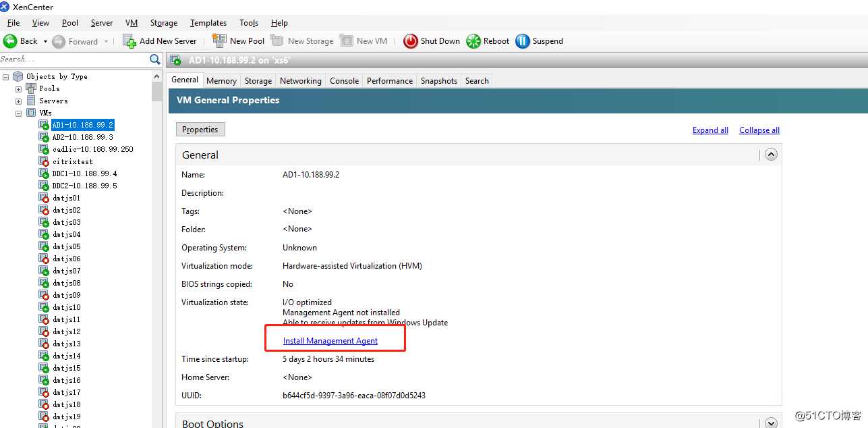Select VM AD2-10.188.99.3 in tree
Screen dimensions: 868x428
(82, 137)
